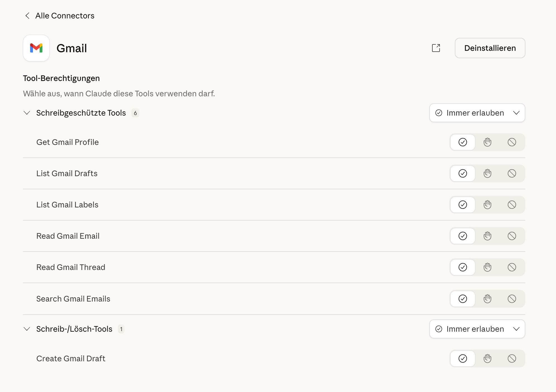Go back to Alle Connectors
Screen dimensions: 556x392
(59, 16)
